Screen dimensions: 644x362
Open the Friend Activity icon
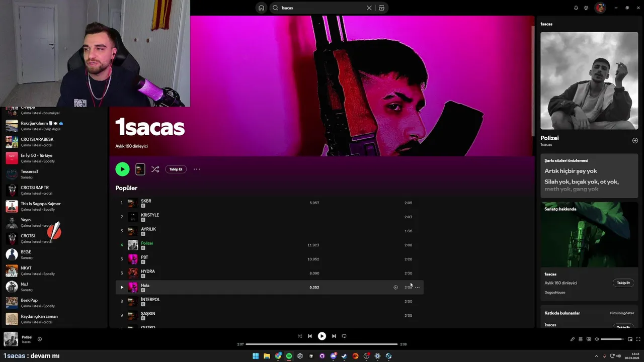point(586,8)
